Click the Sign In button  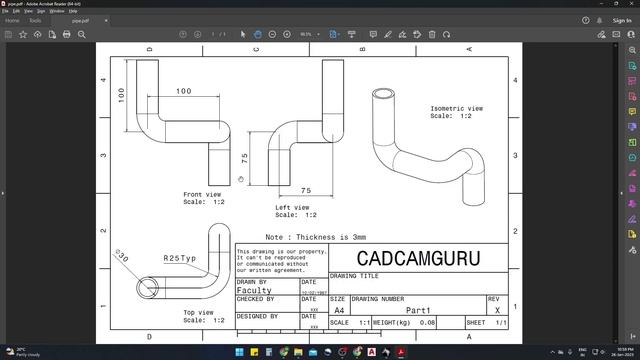coord(622,20)
